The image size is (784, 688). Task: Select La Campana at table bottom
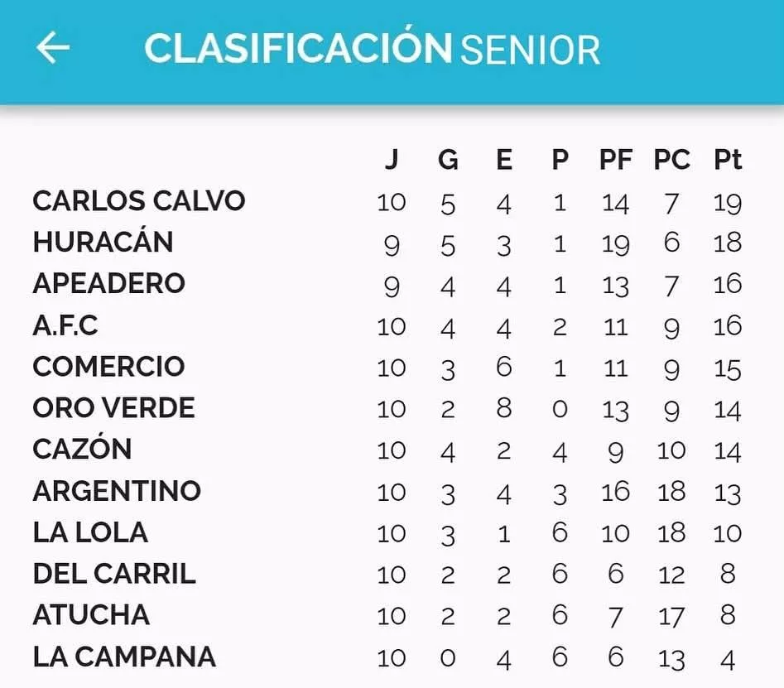(124, 657)
